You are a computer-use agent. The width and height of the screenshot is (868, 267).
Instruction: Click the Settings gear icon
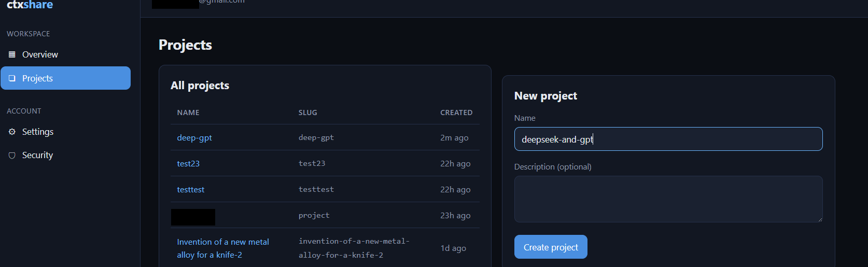click(x=12, y=132)
